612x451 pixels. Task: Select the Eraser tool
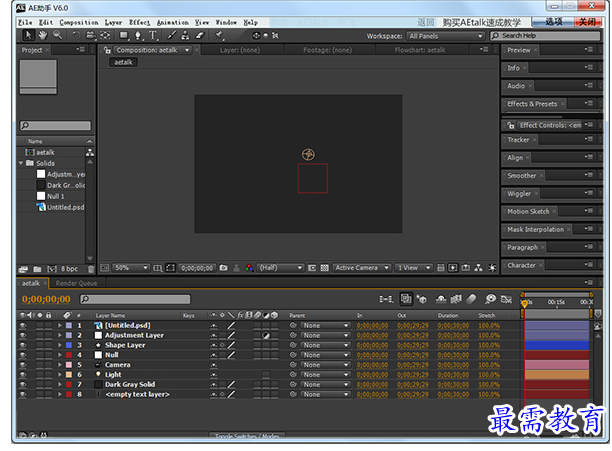pos(200,36)
